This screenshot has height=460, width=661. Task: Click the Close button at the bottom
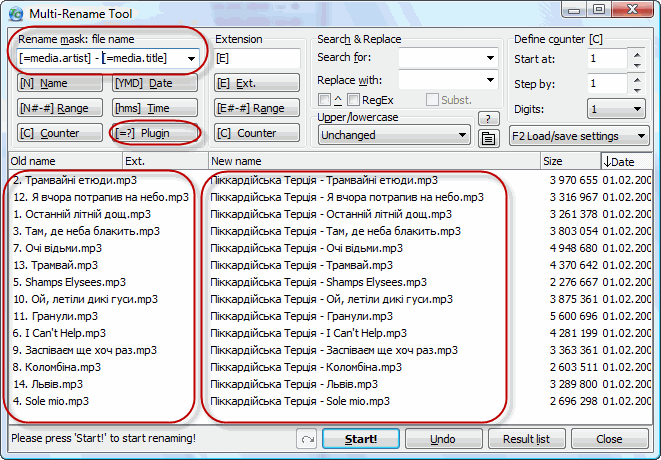610,439
